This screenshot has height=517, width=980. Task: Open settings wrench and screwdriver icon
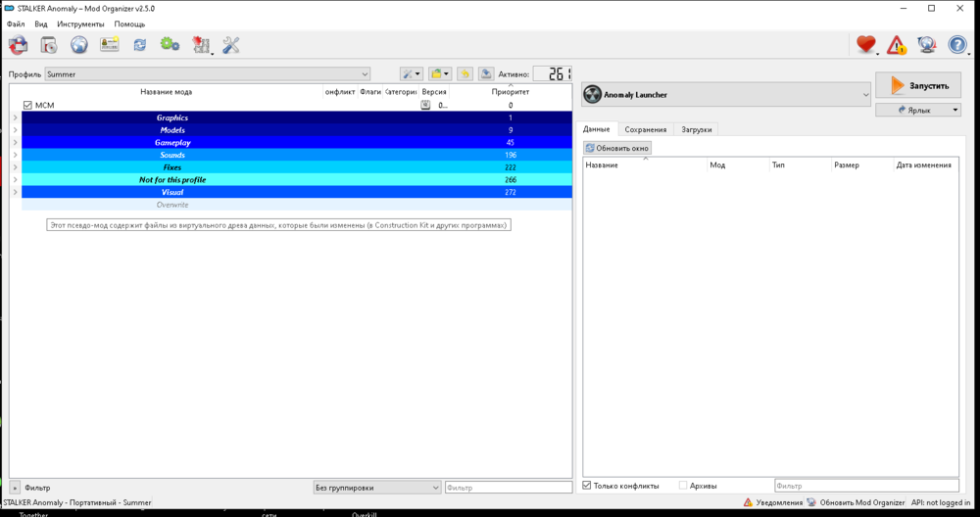pyautogui.click(x=230, y=45)
